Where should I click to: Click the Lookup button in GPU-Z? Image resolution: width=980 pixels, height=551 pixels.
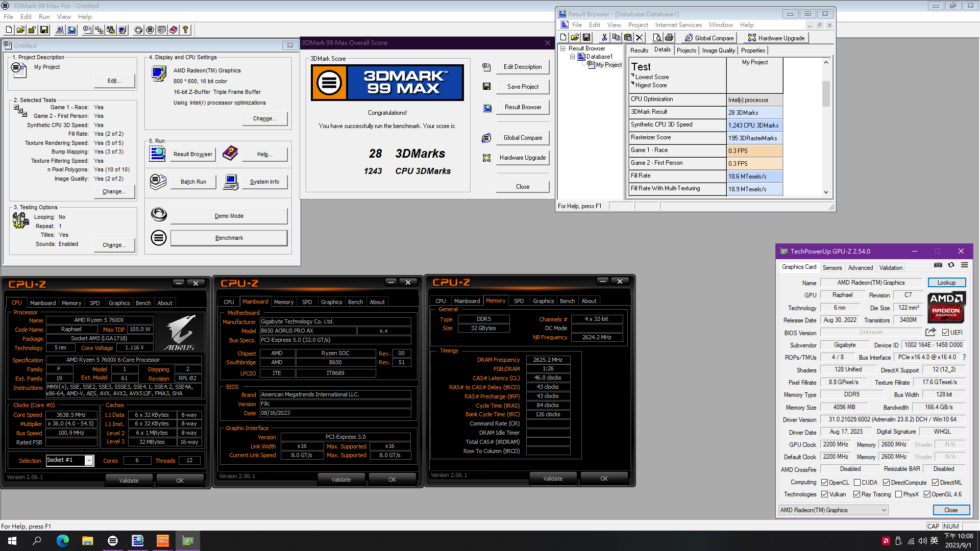[946, 283]
